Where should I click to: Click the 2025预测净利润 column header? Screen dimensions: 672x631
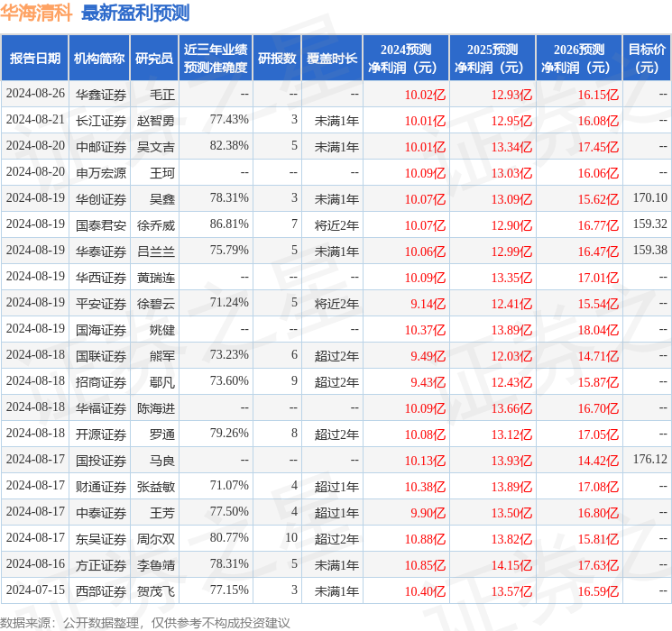[x=492, y=59]
